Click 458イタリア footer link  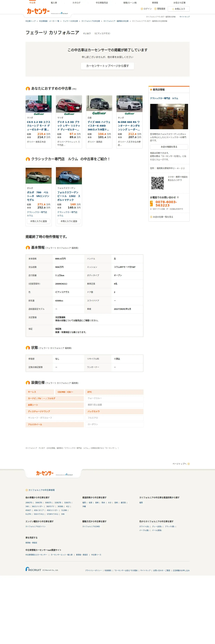39,510
